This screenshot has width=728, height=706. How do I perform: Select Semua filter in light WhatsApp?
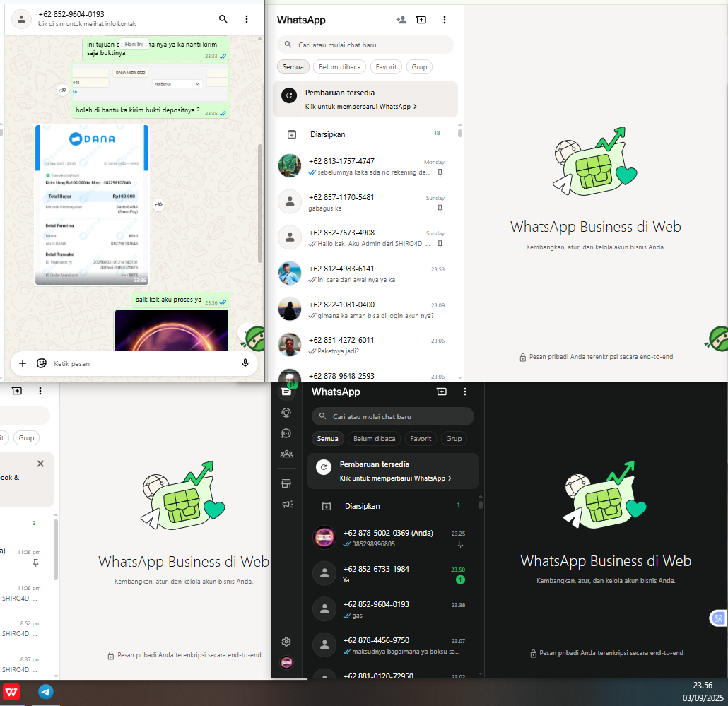(293, 67)
